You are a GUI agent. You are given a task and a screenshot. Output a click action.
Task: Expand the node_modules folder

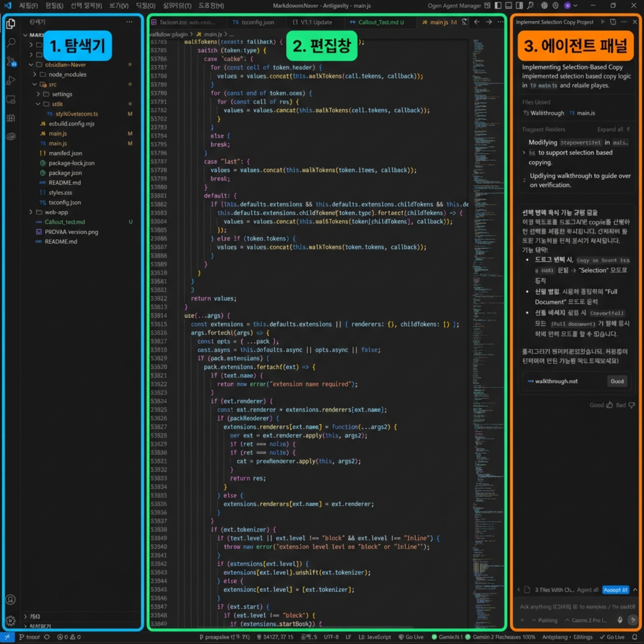(34, 74)
